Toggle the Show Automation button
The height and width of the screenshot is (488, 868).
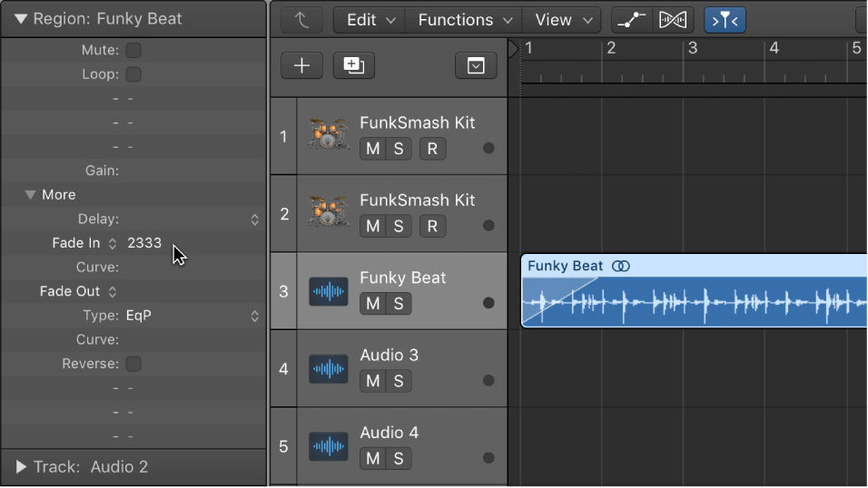(631, 20)
